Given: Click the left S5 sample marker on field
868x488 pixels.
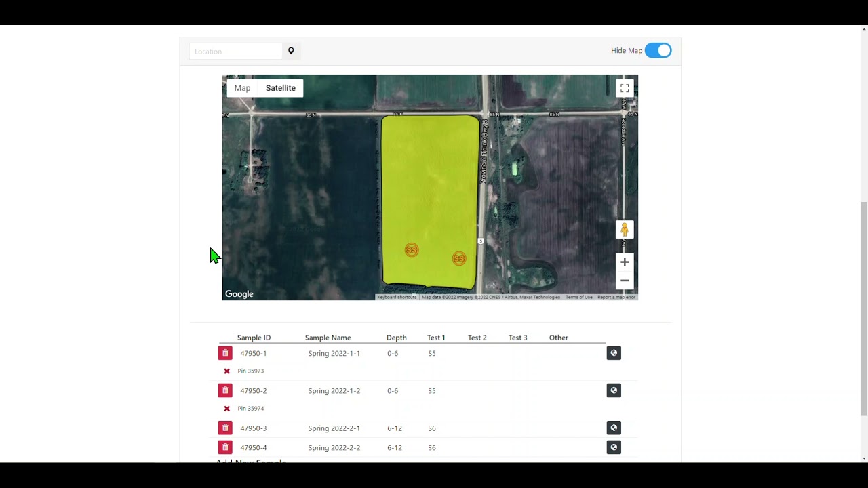Looking at the screenshot, I should (412, 250).
